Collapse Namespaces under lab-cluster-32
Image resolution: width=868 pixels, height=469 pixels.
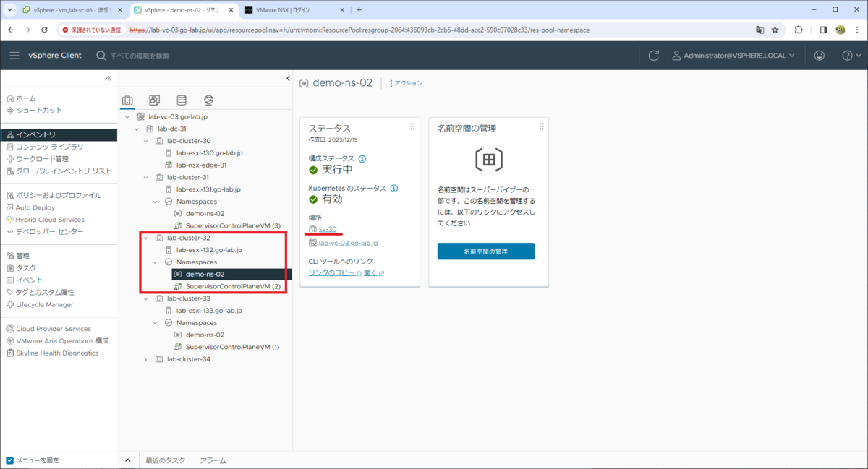click(x=156, y=262)
